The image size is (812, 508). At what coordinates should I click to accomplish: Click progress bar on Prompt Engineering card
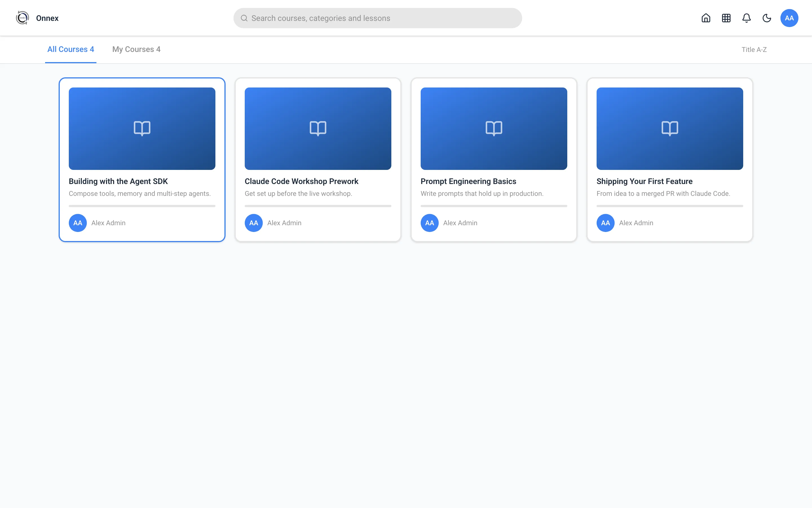tap(494, 206)
